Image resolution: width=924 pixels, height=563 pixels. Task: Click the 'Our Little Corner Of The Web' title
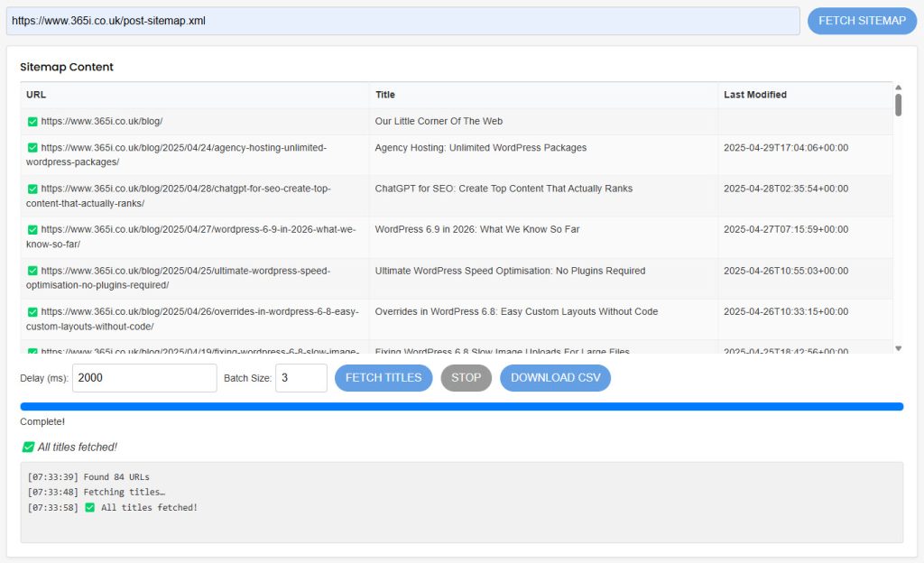(x=439, y=121)
